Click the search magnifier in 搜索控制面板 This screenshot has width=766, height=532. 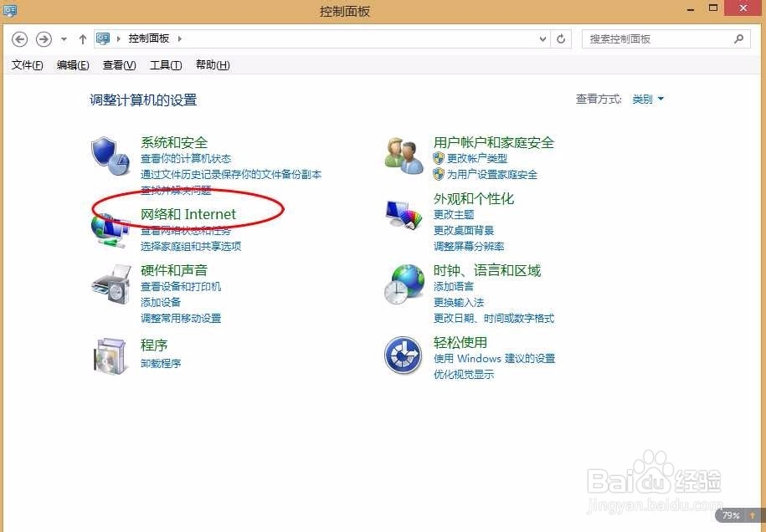[x=738, y=38]
